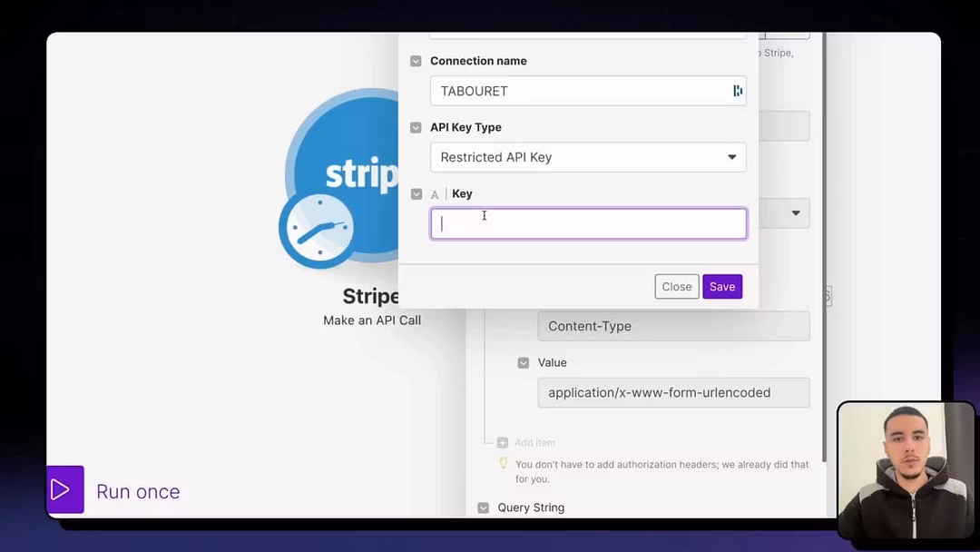The height and width of the screenshot is (552, 980).
Task: Click the Content-Type header field
Action: pyautogui.click(x=673, y=326)
